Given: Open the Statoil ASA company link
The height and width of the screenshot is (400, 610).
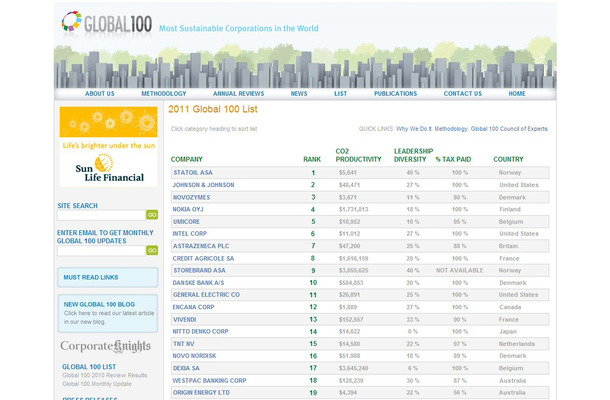Looking at the screenshot, I should [193, 173].
